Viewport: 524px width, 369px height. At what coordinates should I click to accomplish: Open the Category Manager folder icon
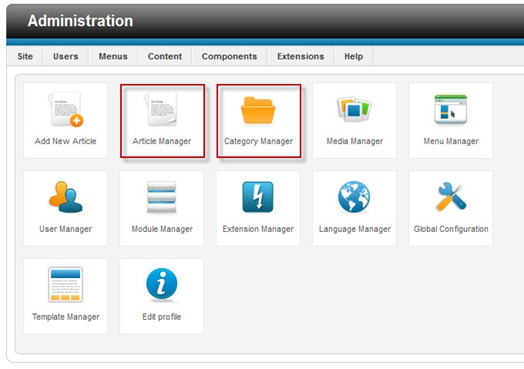coord(258,110)
